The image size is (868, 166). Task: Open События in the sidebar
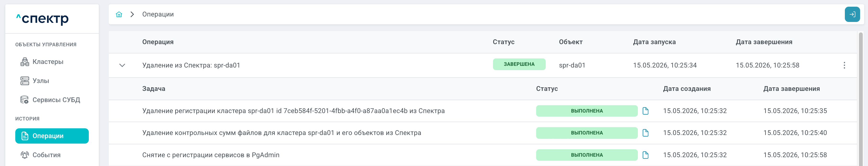[52, 155]
